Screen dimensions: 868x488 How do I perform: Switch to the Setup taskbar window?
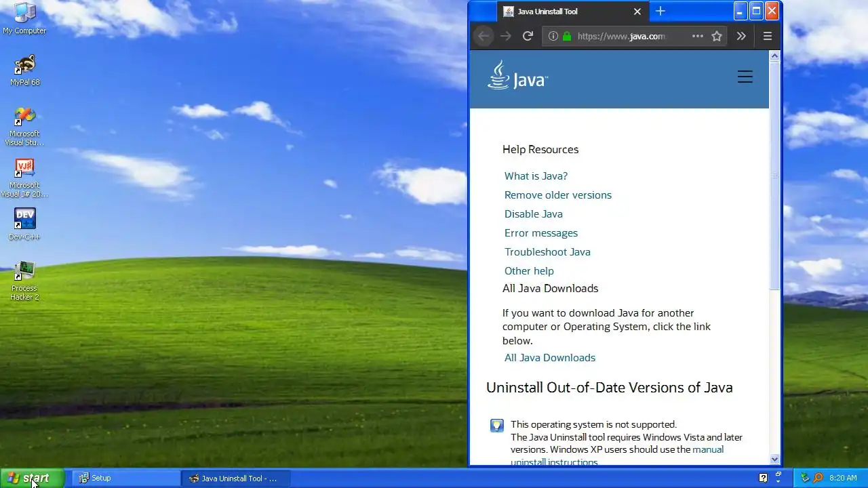pos(126,478)
